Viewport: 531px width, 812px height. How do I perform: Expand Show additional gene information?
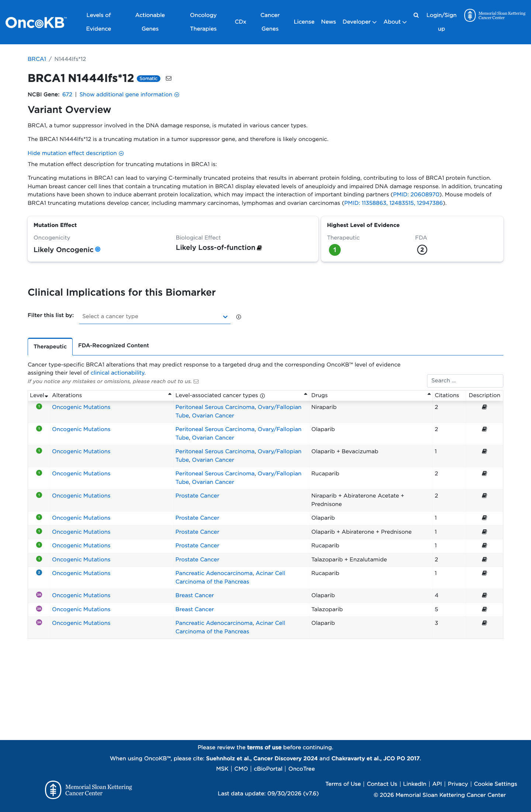pos(129,94)
